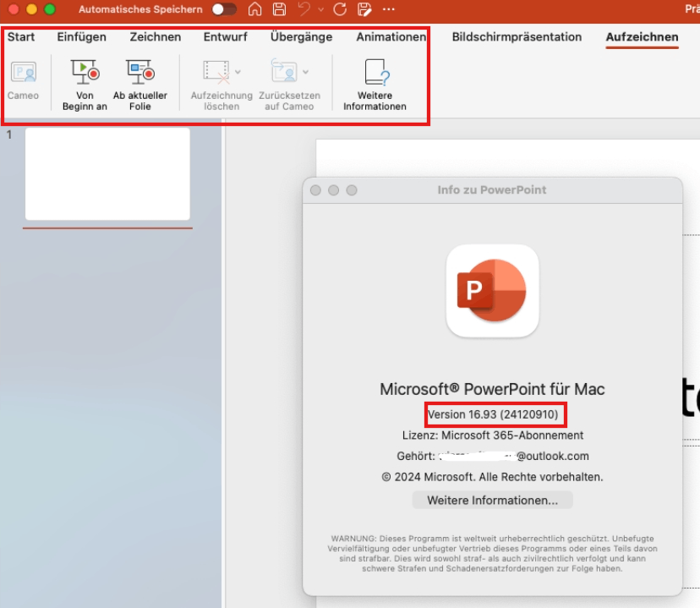
Task: Select the Aufzeichnen tab
Action: (x=642, y=36)
